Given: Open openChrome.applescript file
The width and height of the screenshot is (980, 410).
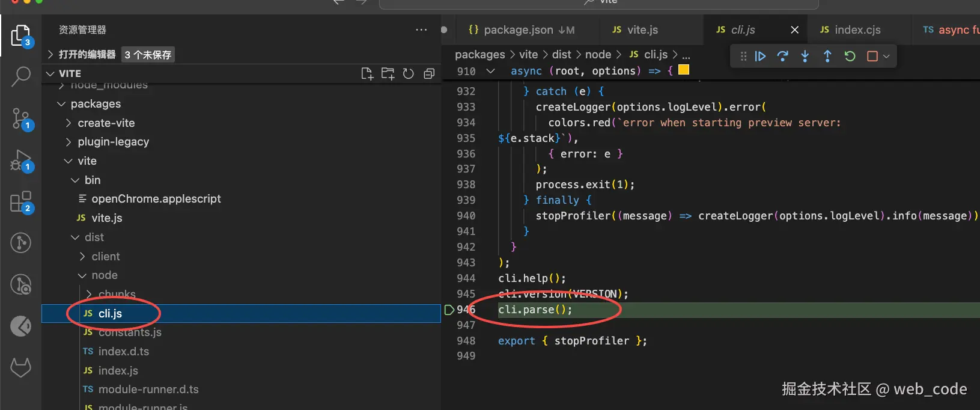Looking at the screenshot, I should (156, 199).
